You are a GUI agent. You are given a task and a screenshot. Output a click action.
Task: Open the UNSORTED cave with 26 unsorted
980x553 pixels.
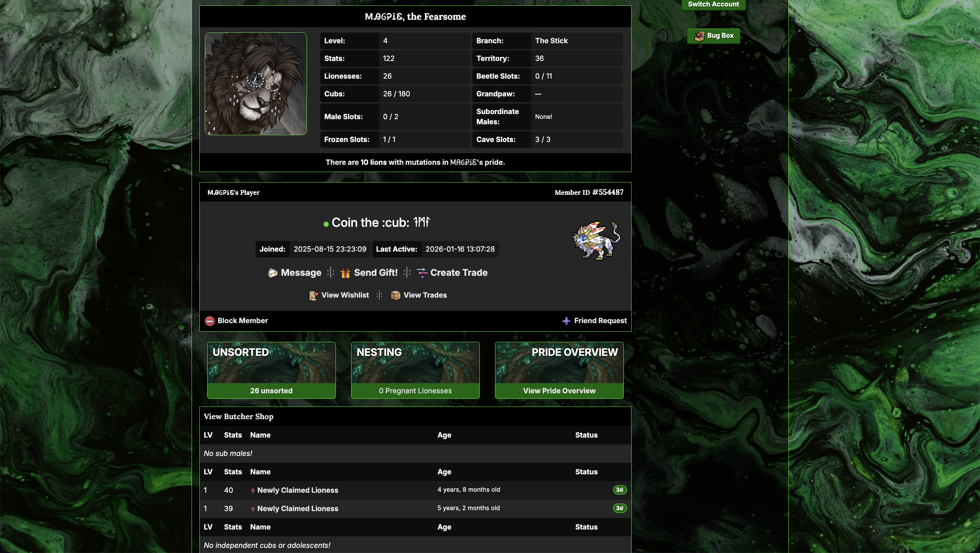271,370
